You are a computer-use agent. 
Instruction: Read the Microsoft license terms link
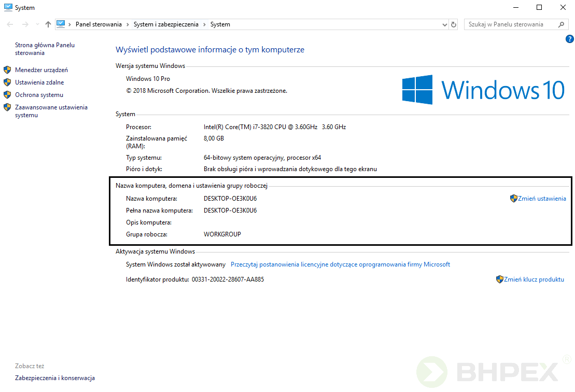[340, 264]
